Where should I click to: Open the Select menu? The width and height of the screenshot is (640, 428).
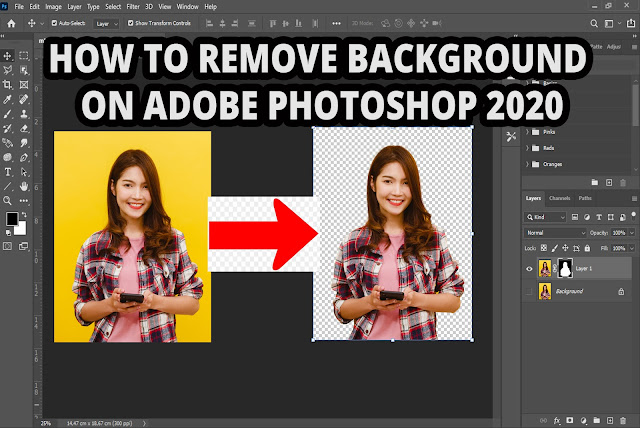113,7
